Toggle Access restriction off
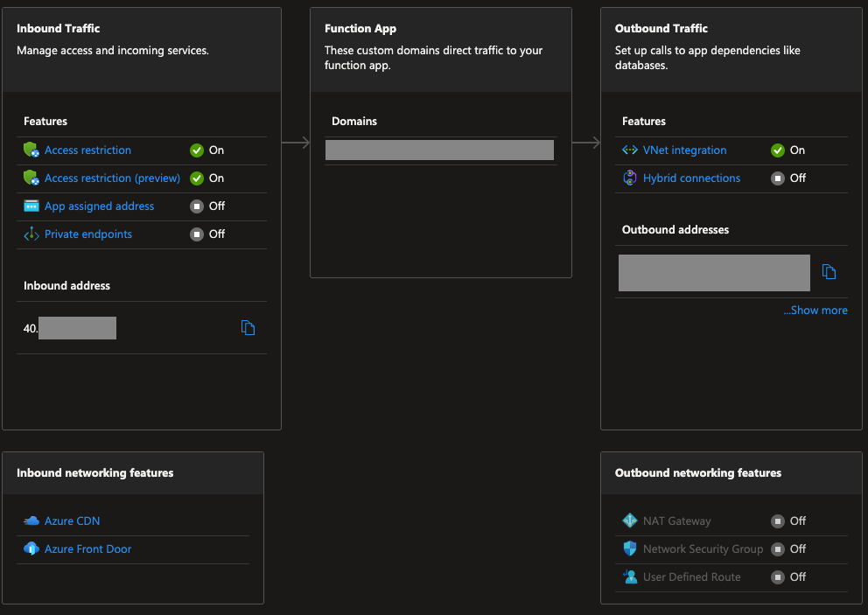The image size is (868, 615). point(197,150)
